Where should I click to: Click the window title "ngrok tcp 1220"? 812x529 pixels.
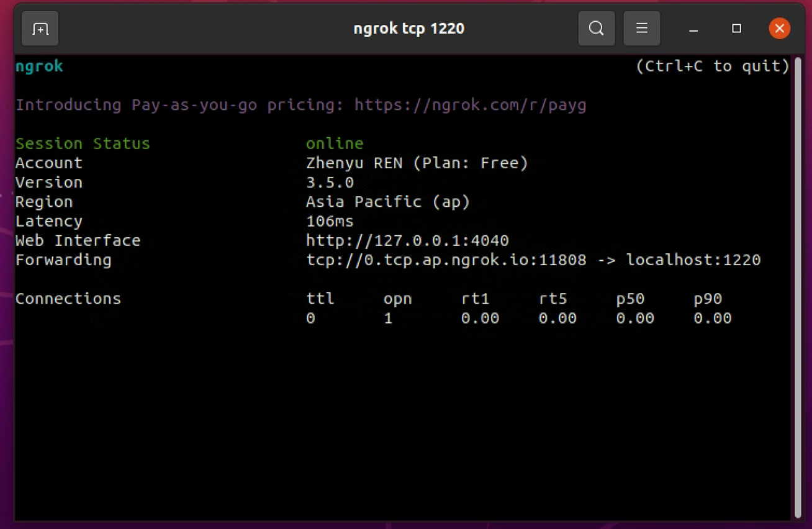[x=409, y=29]
